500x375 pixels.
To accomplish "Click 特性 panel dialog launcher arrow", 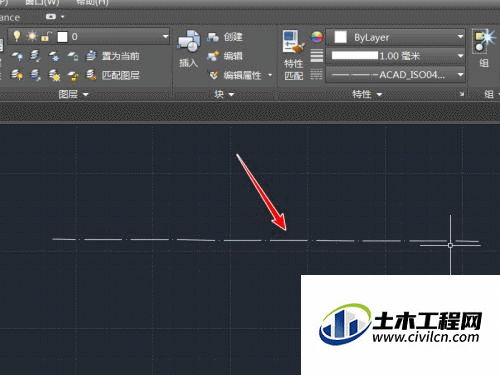I will [x=462, y=94].
